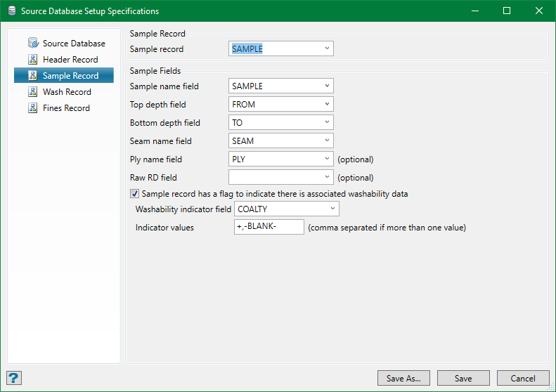Open the Washability indicator field dropdown
Viewport: 556px width, 392px height.
(x=332, y=209)
